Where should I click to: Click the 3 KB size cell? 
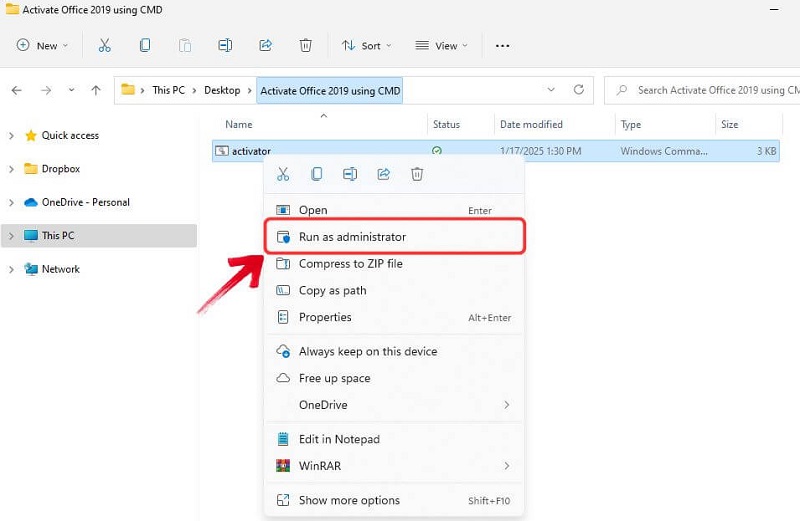[x=766, y=151]
